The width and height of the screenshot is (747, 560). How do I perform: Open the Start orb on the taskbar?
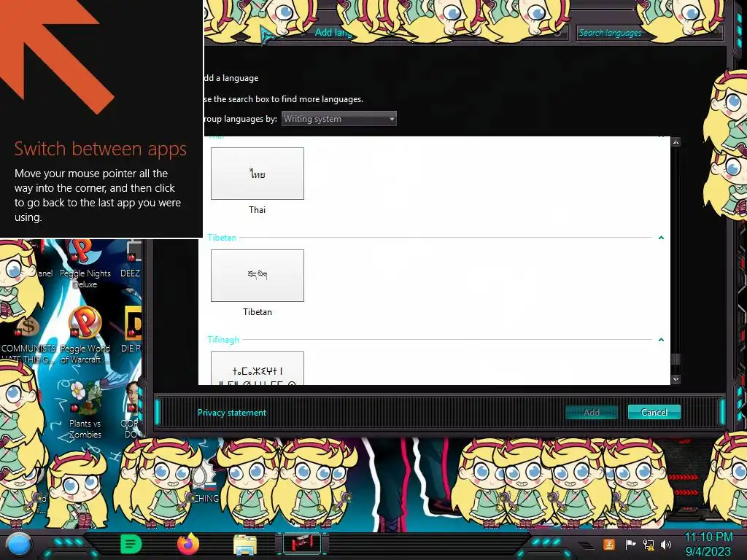pos(19,544)
